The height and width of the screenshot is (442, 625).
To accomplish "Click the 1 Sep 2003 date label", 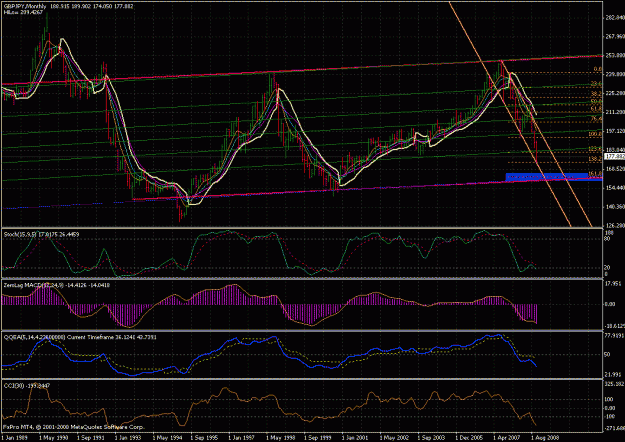I will coord(431,437).
